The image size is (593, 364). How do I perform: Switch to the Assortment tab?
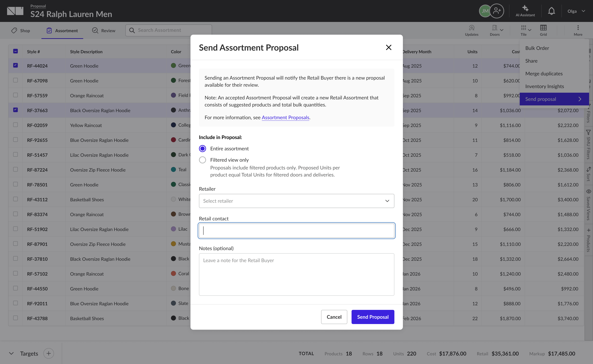pyautogui.click(x=62, y=31)
